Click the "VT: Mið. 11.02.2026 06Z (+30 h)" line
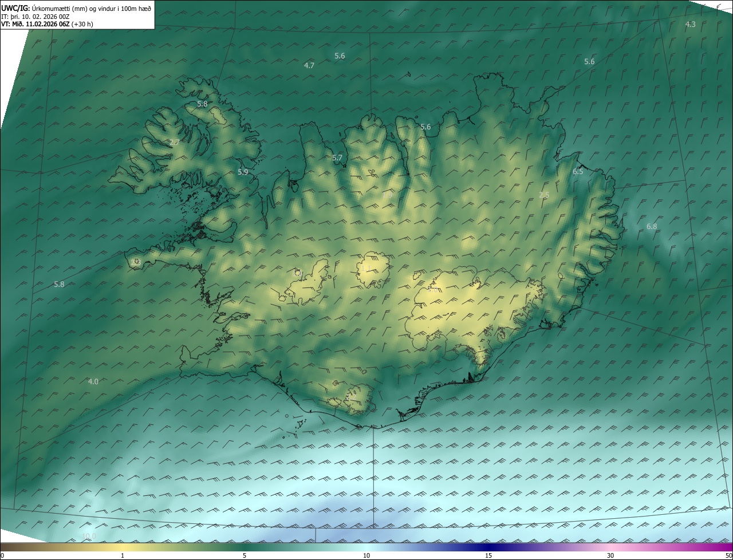This screenshot has width=733, height=560. [47, 25]
